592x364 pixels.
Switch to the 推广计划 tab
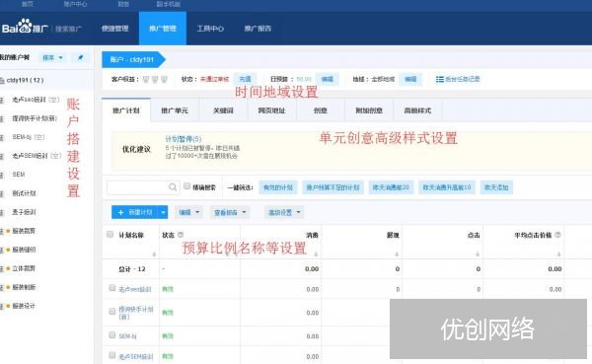(x=126, y=110)
